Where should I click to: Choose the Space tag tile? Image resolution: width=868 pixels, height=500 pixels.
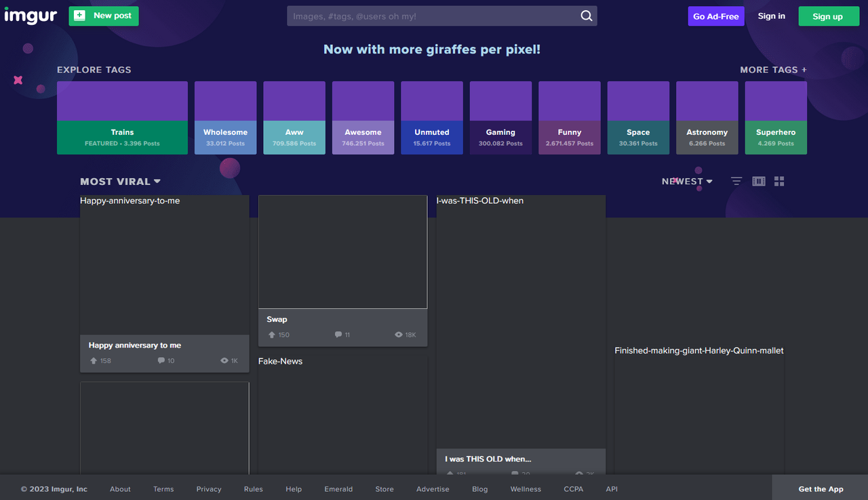point(639,118)
